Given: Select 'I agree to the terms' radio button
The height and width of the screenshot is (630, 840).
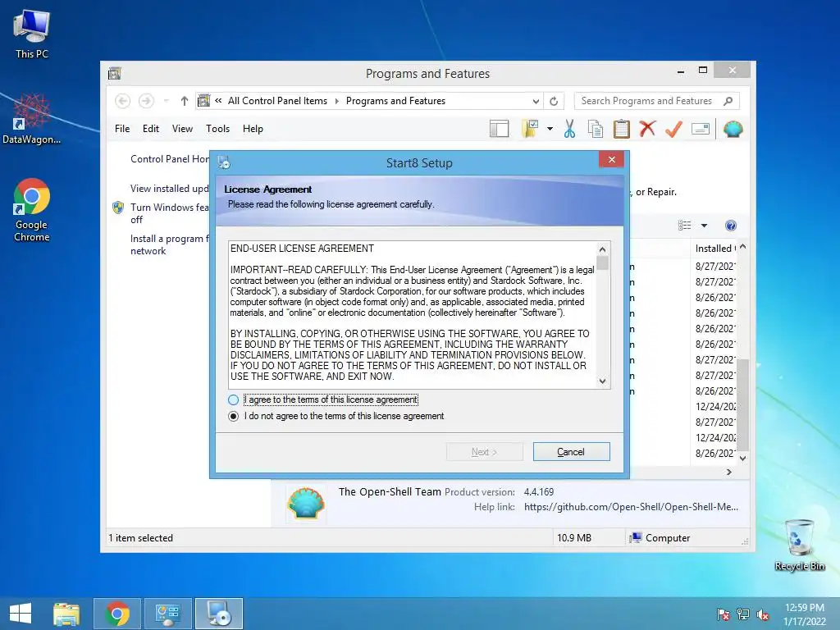Looking at the screenshot, I should click(234, 399).
